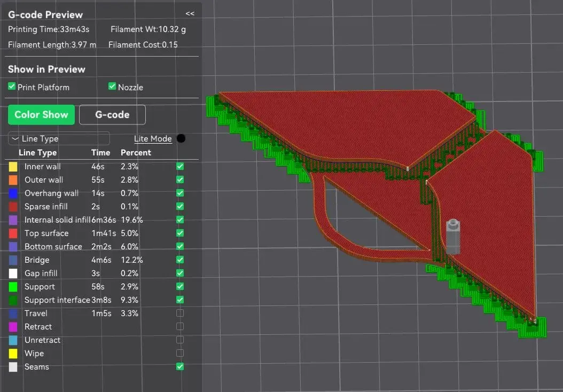
Task: Click the Filament Length:3.97 m text
Action: click(x=52, y=45)
